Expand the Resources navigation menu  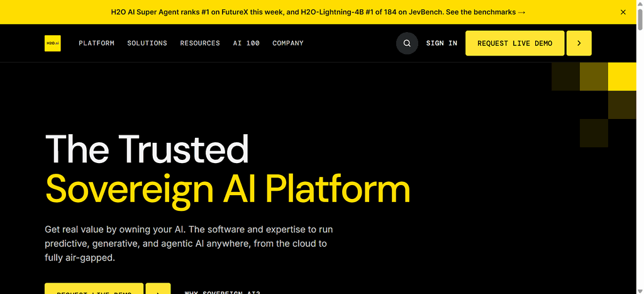[x=200, y=43]
